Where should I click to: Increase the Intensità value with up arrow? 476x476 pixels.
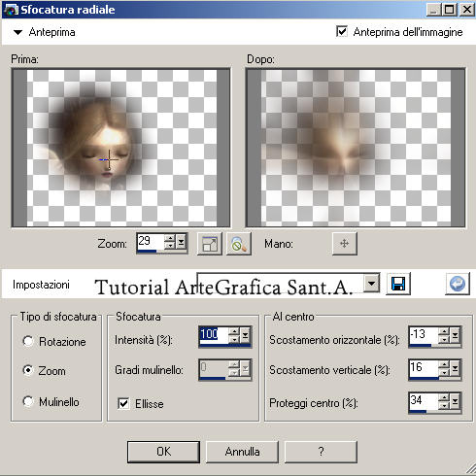pyautogui.click(x=234, y=331)
